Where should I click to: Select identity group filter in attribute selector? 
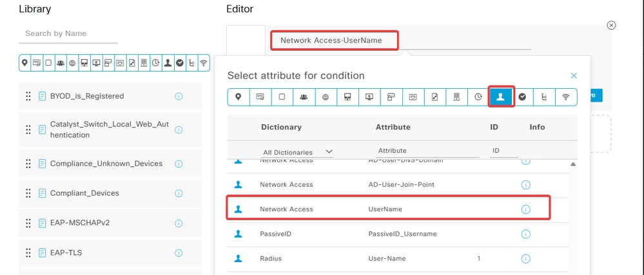(x=304, y=97)
